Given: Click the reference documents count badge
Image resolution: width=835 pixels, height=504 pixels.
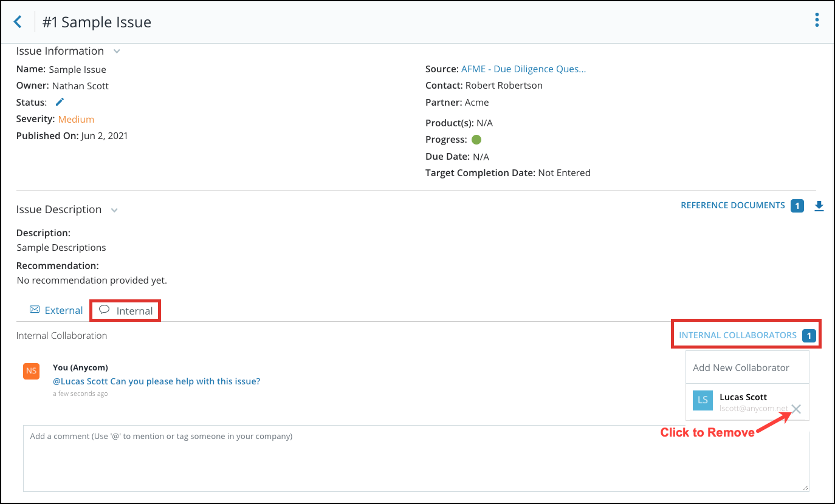Looking at the screenshot, I should (x=797, y=206).
